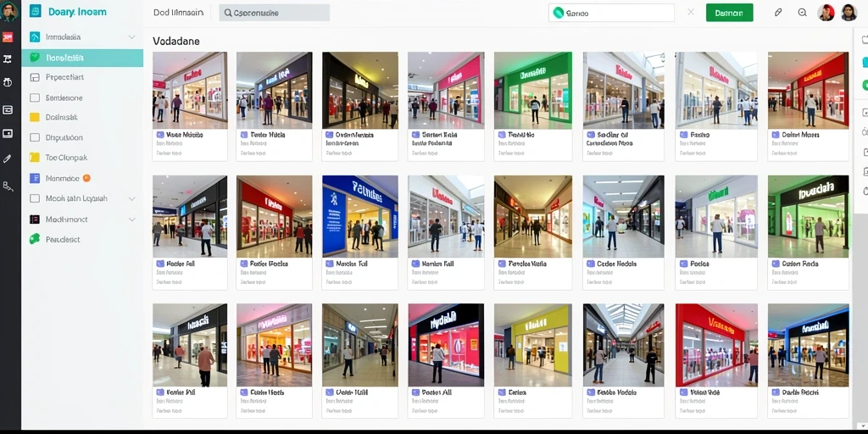Toggle the checkbox beside Dtigoution item
Screen dimensions: 868x434
click(x=35, y=137)
